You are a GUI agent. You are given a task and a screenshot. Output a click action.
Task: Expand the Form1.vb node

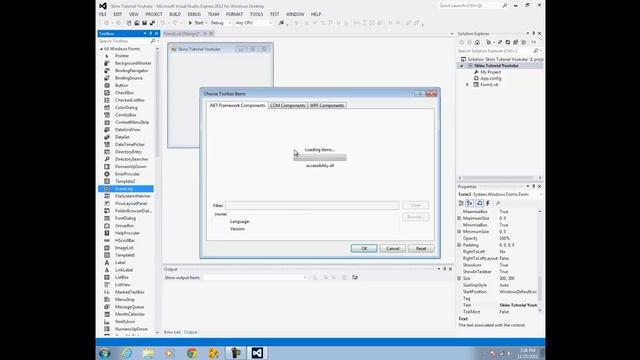click(467, 84)
